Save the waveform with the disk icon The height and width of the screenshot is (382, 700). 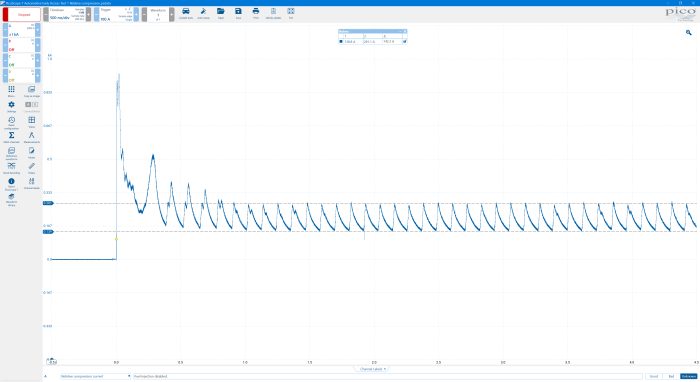tap(238, 13)
